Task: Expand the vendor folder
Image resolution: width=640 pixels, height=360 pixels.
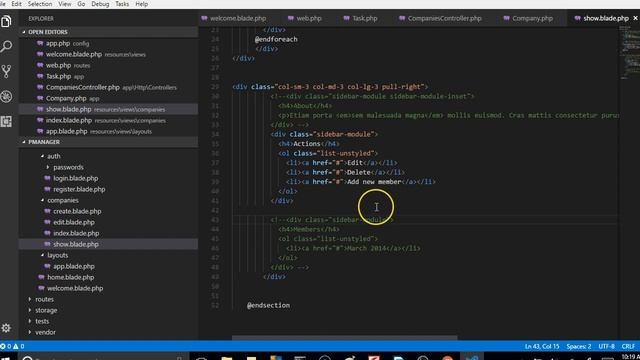Action: (x=109, y=333)
